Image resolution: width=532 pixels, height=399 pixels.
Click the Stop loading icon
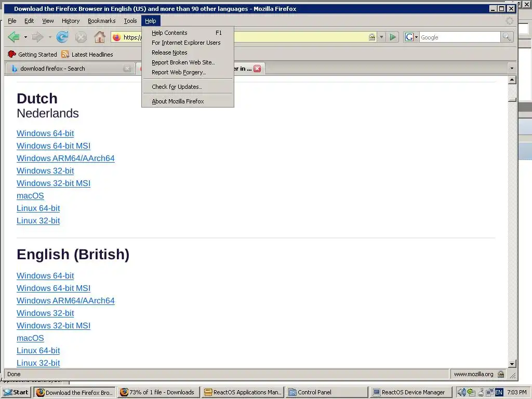(x=81, y=37)
